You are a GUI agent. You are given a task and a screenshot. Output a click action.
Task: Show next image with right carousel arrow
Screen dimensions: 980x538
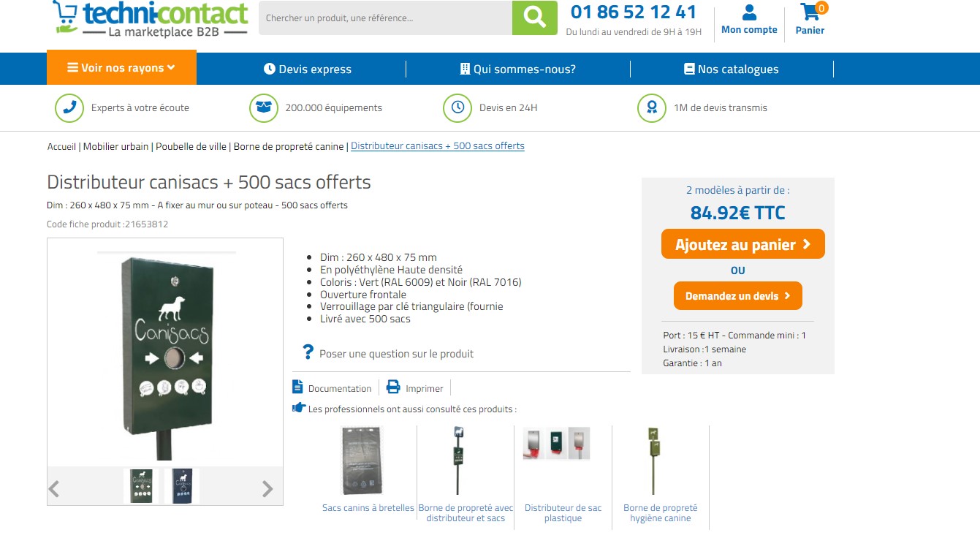pyautogui.click(x=267, y=488)
